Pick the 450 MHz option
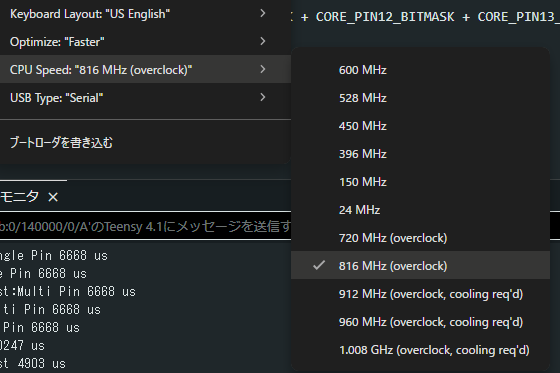Viewport: 560px width, 373px height. coord(420,126)
